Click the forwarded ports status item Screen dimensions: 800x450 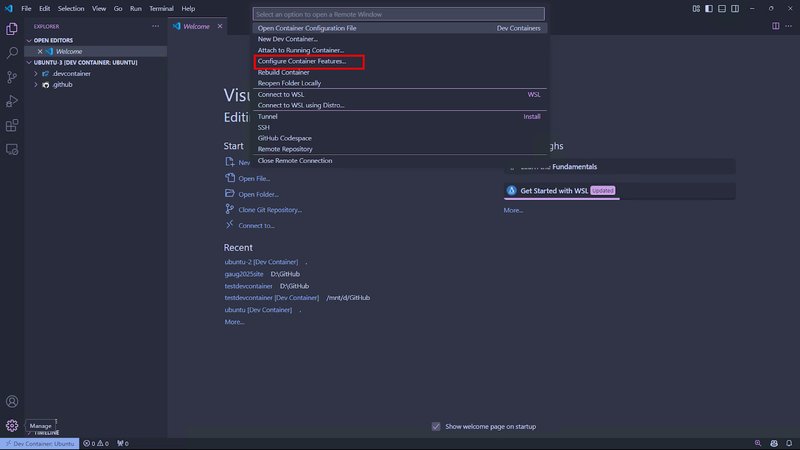tap(123, 444)
